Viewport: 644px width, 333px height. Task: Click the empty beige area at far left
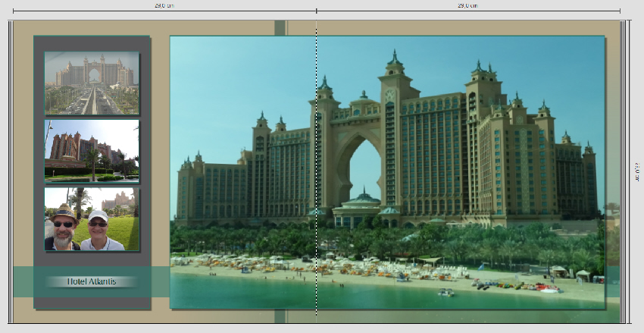point(23,152)
